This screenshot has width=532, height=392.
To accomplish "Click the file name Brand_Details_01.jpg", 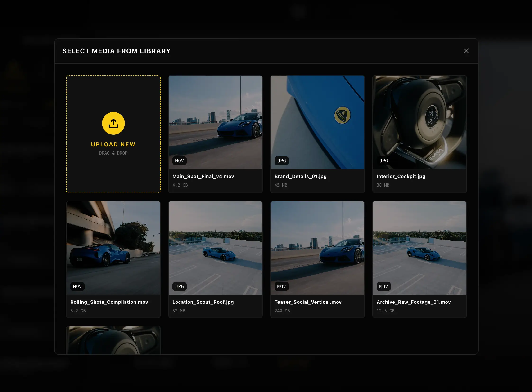I will [x=301, y=176].
